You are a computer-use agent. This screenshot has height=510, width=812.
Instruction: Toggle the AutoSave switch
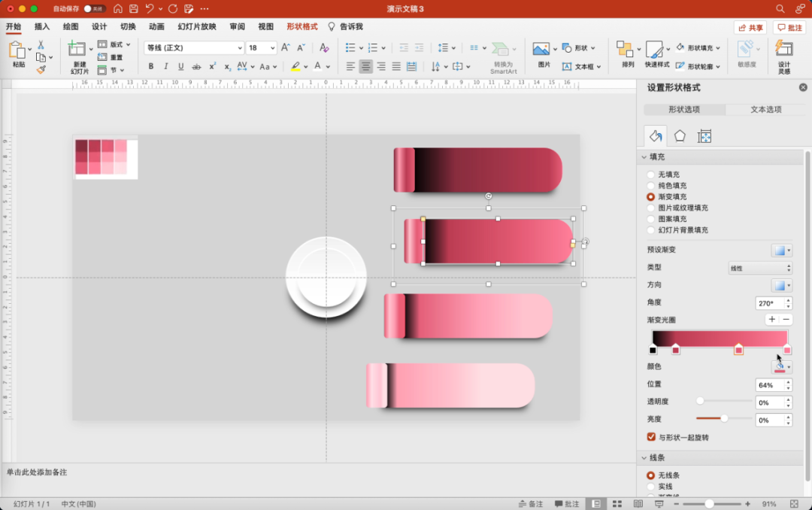pyautogui.click(x=94, y=9)
